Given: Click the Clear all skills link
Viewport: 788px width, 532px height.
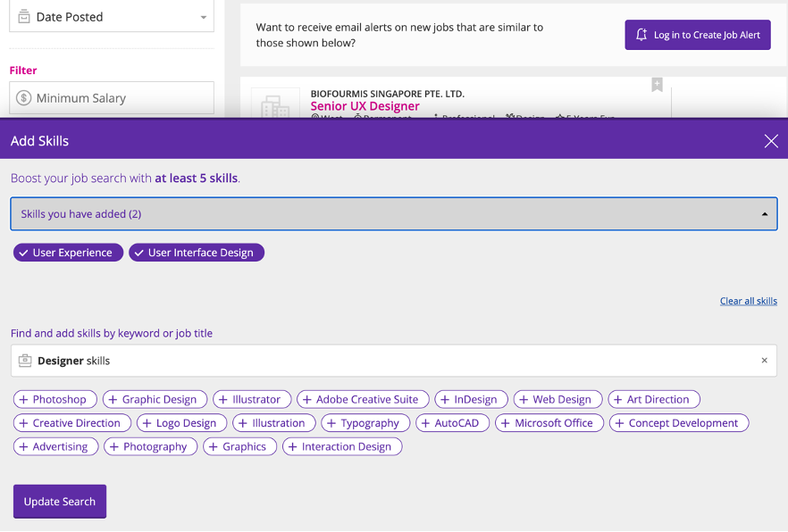Looking at the screenshot, I should click(748, 301).
